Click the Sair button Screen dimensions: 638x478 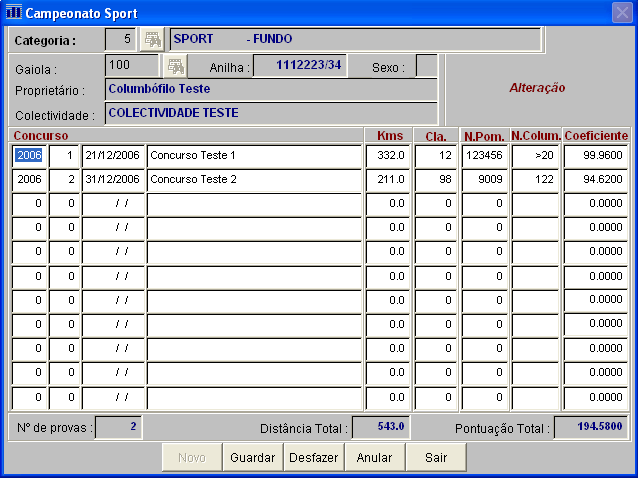pyautogui.click(x=435, y=457)
